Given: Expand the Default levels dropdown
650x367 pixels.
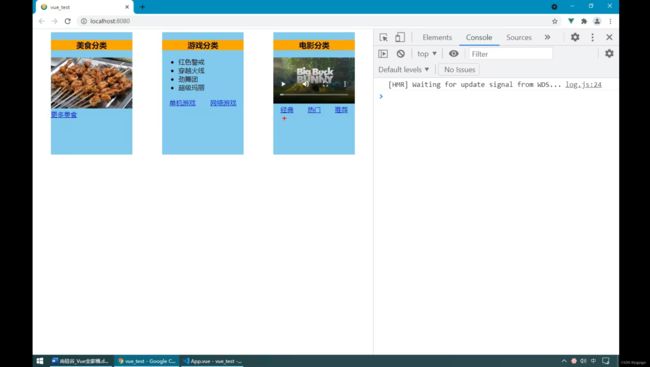Looking at the screenshot, I should click(404, 70).
